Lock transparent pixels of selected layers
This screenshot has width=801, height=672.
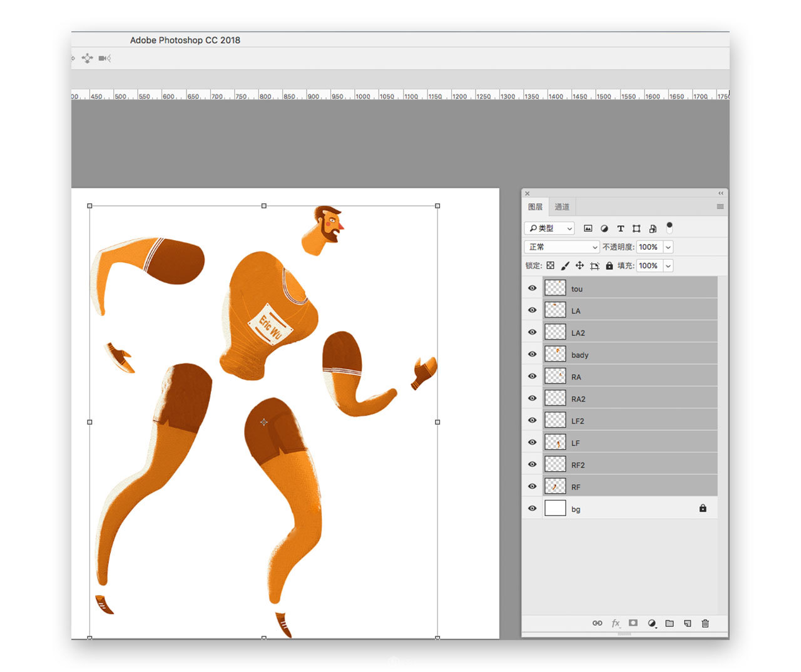[551, 266]
